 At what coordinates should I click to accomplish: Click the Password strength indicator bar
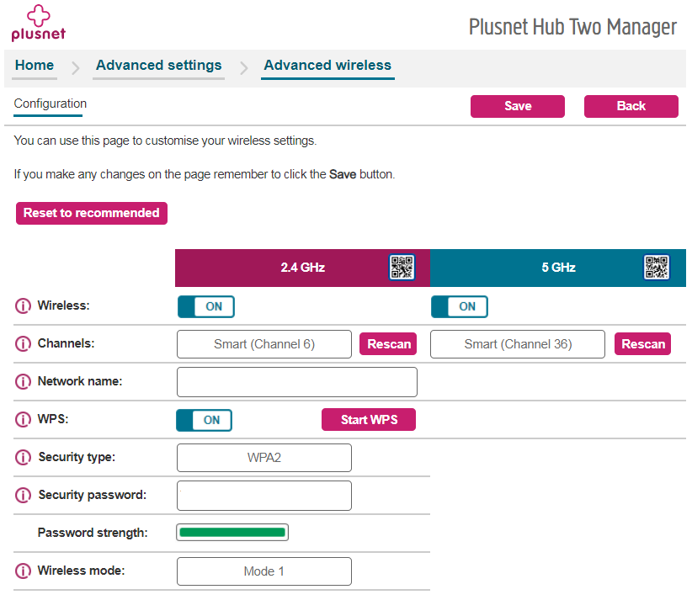click(x=232, y=532)
